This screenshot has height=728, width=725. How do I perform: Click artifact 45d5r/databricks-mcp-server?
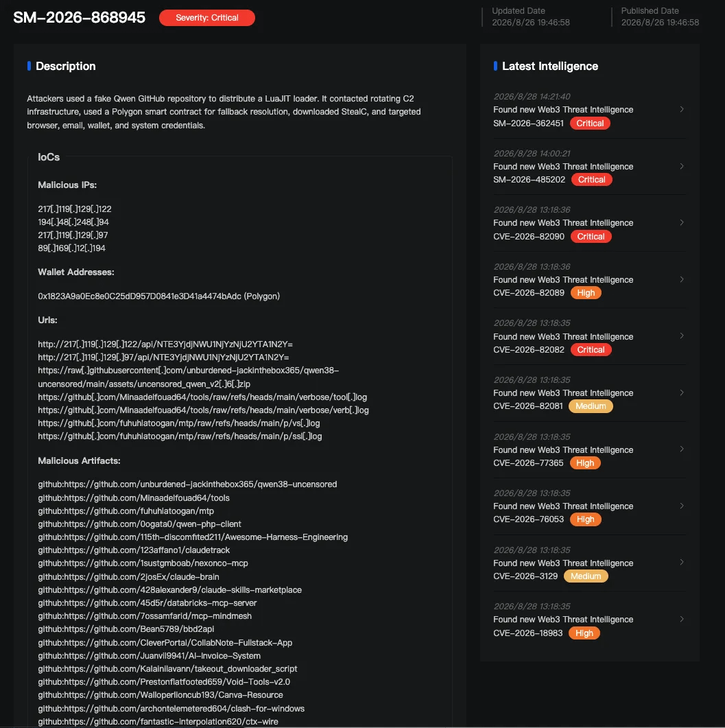[147, 602]
